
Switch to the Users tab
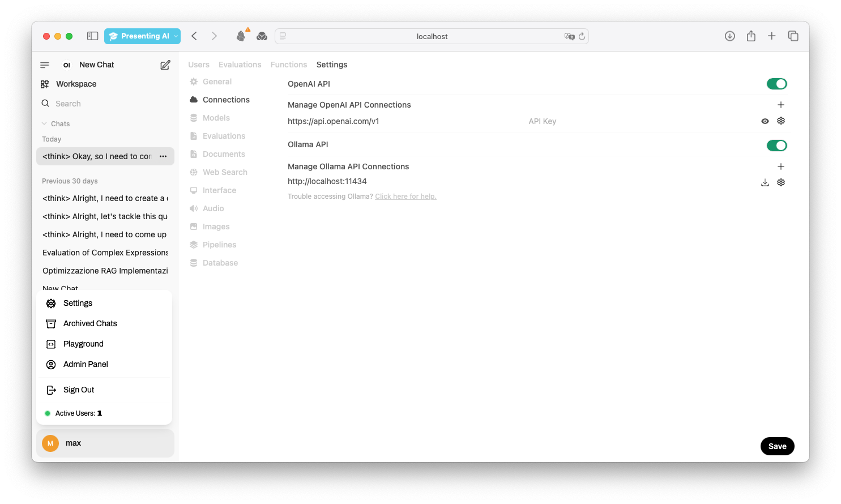pos(199,65)
